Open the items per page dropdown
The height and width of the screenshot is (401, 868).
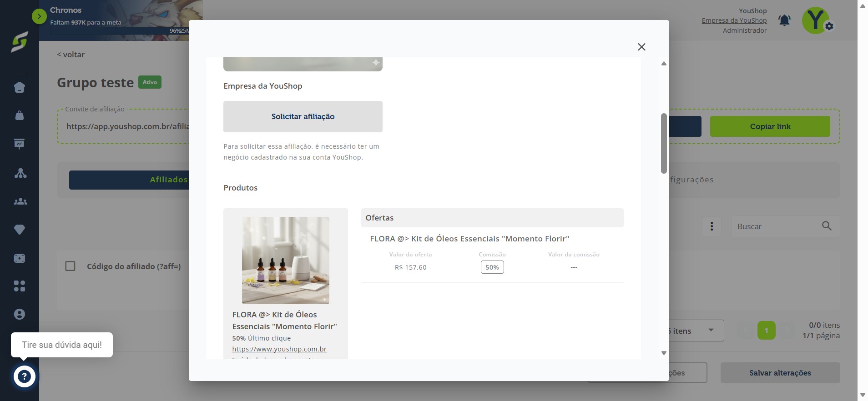click(696, 331)
